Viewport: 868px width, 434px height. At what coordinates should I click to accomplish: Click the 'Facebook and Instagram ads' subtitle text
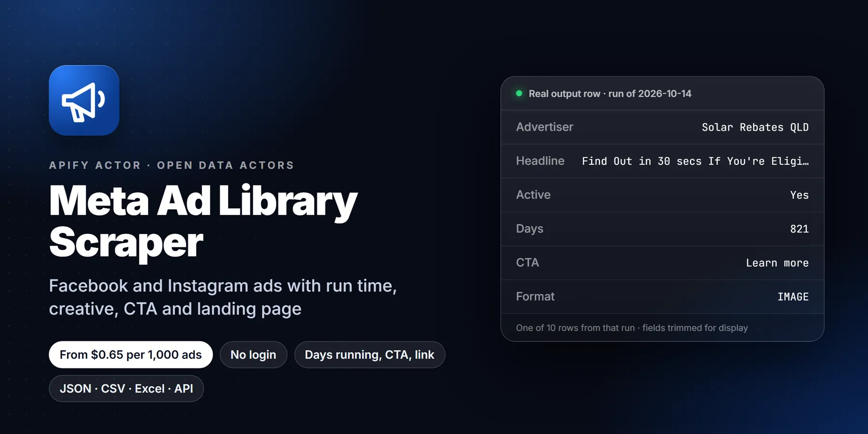click(x=223, y=297)
